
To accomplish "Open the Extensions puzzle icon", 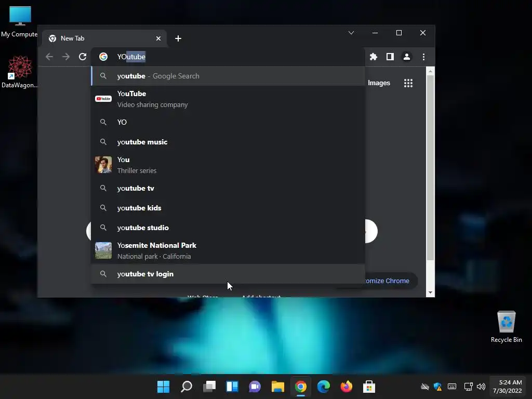I will 373,57.
